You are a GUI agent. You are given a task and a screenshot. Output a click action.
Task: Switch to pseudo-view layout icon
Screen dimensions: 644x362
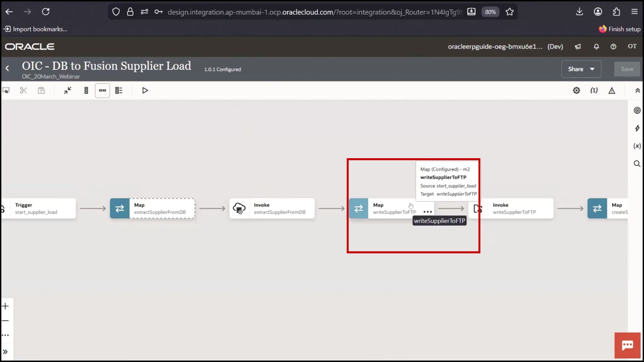point(119,90)
